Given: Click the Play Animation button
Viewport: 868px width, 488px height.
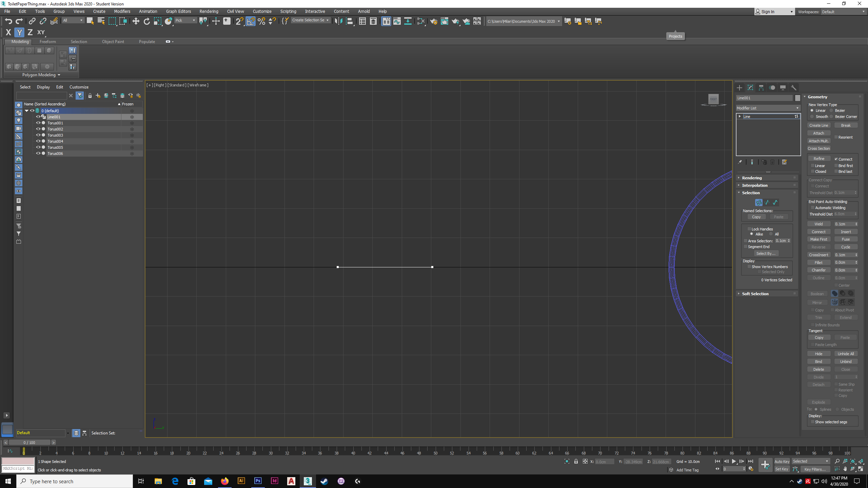Looking at the screenshot, I should tap(734, 461).
